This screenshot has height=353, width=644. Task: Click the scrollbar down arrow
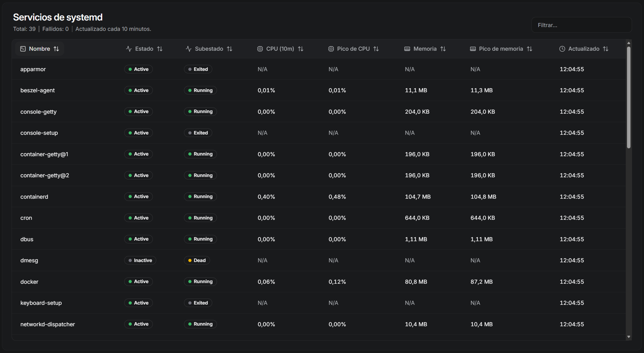point(629,337)
